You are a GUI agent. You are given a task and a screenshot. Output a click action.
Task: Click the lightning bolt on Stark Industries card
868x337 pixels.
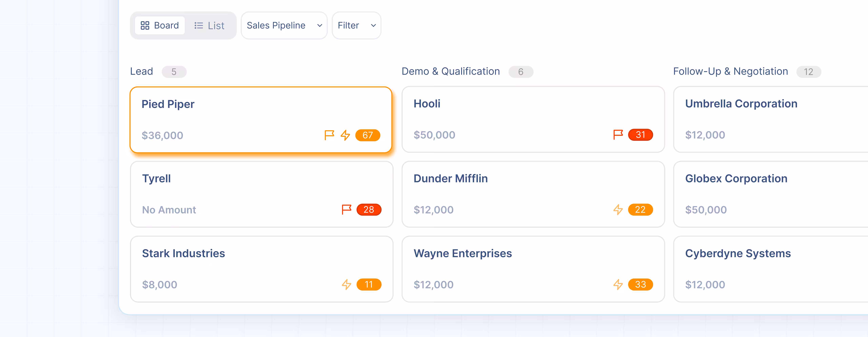[x=346, y=284]
